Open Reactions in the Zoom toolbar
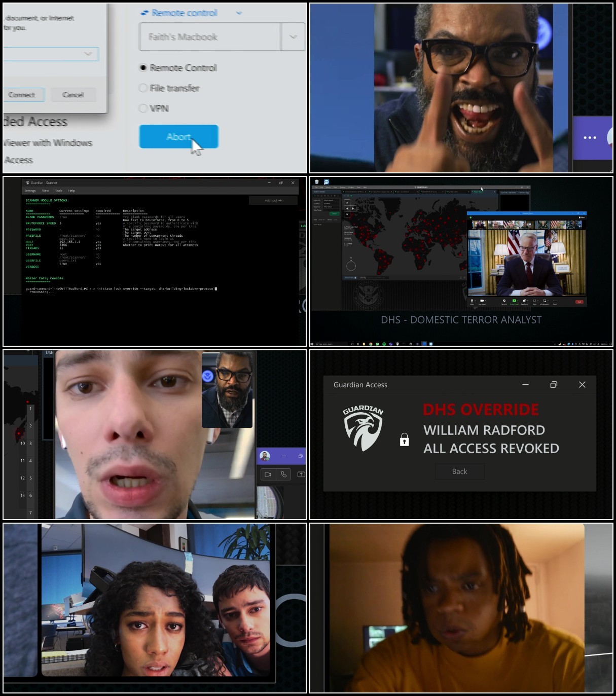Image resolution: width=616 pixels, height=696 pixels. [525, 302]
